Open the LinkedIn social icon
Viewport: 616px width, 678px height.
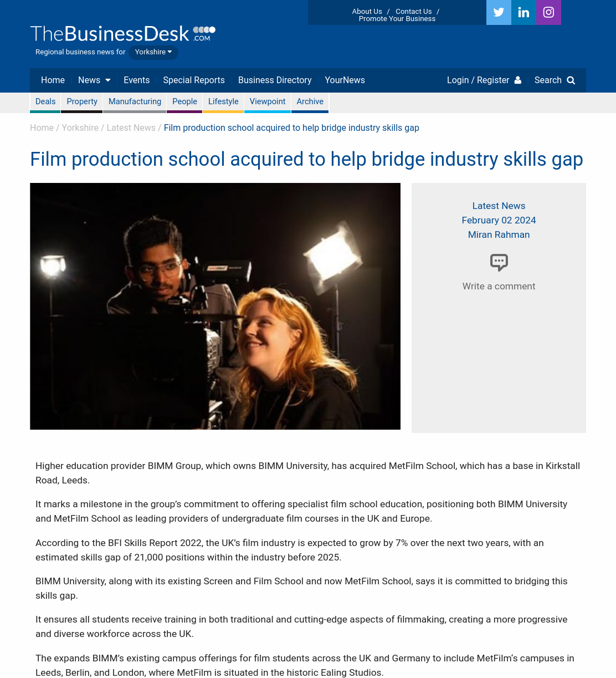point(523,12)
